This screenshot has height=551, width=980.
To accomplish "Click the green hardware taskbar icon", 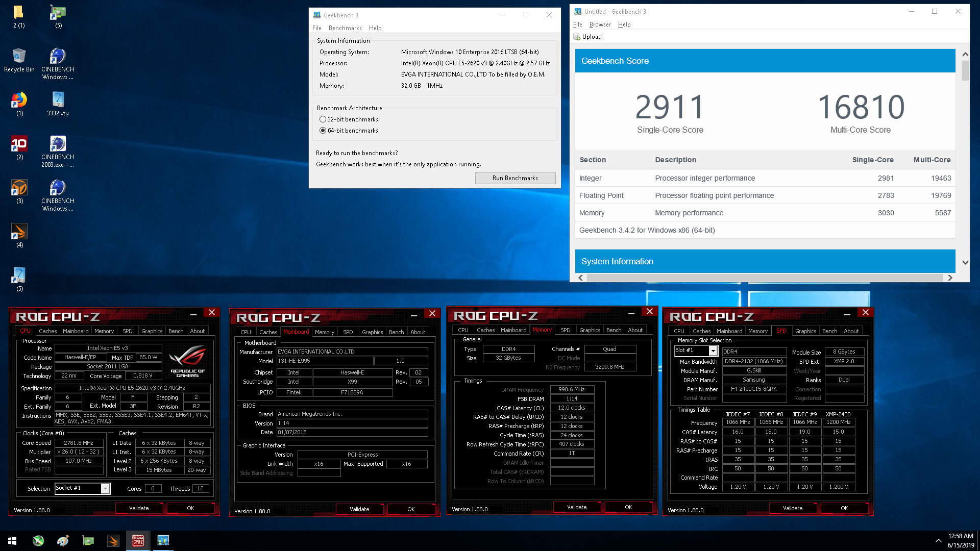I will [88, 541].
